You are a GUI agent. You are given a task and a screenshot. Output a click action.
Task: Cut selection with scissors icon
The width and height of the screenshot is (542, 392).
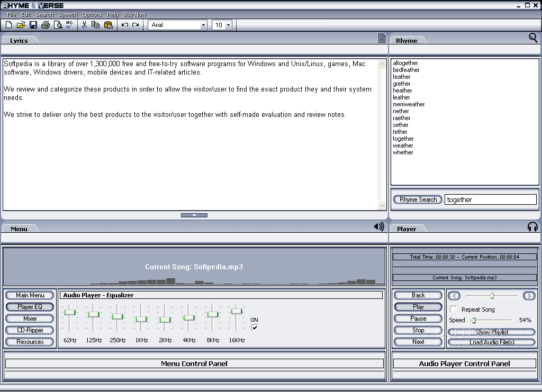[84, 25]
